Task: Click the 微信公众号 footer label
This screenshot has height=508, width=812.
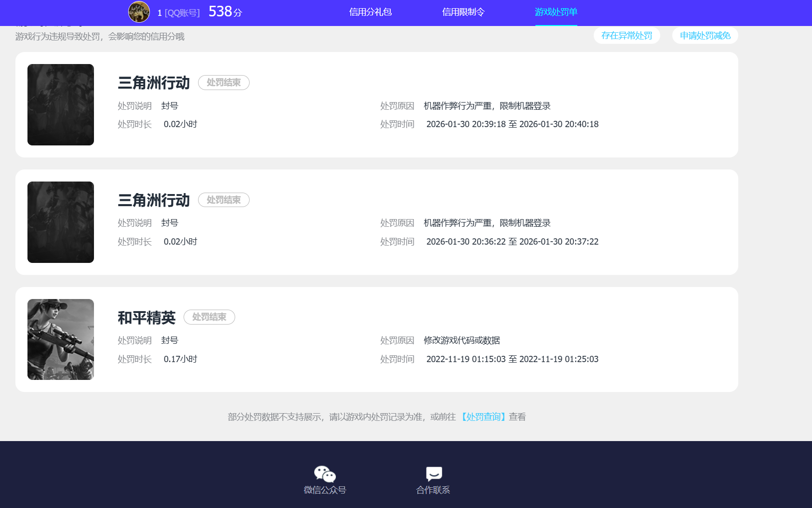Action: 325,490
